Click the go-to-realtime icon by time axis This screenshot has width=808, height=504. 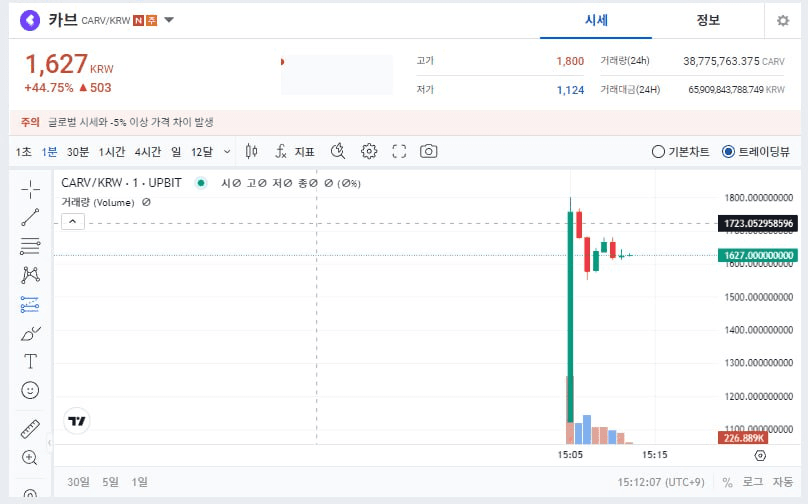(x=760, y=456)
